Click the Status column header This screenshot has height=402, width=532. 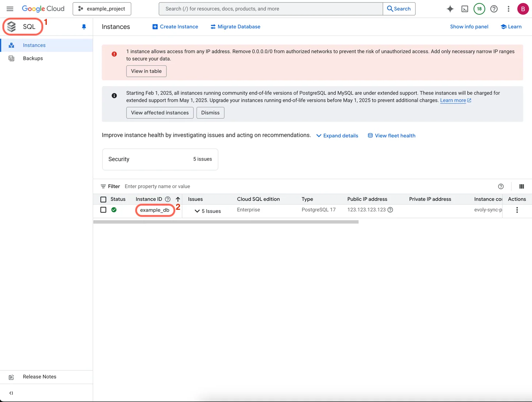pos(118,199)
